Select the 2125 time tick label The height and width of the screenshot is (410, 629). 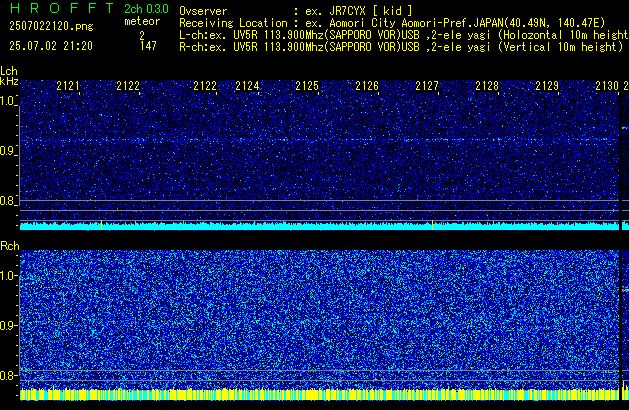click(x=307, y=86)
